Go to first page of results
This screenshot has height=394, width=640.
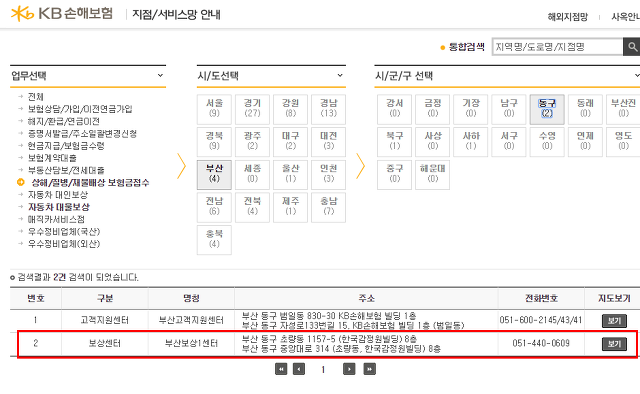pos(281,370)
